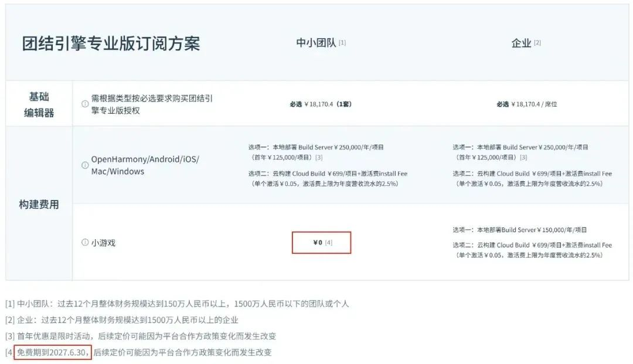This screenshot has width=633, height=364.
Task: Select the 基础编辑器 row label
Action: tap(39, 104)
